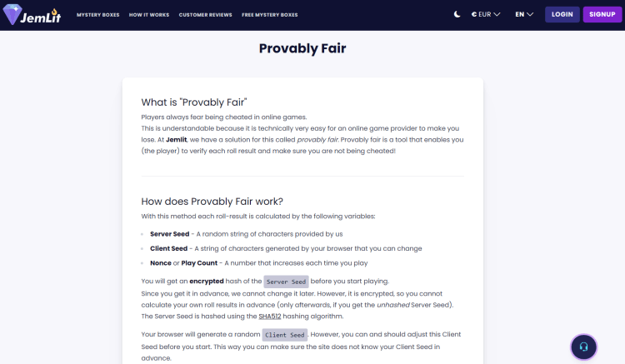
Task: Click the highlighted Server Seed code tag
Action: [287, 282]
